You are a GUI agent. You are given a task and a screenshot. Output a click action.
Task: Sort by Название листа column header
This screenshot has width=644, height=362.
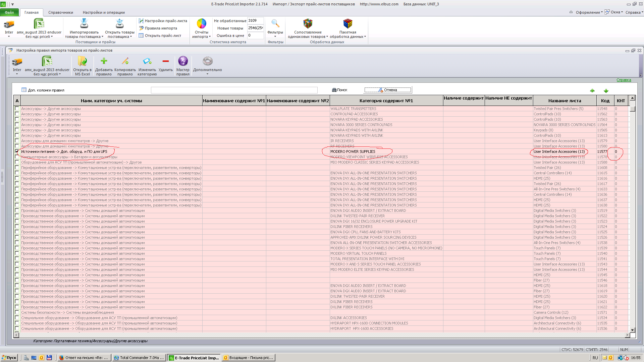(565, 101)
